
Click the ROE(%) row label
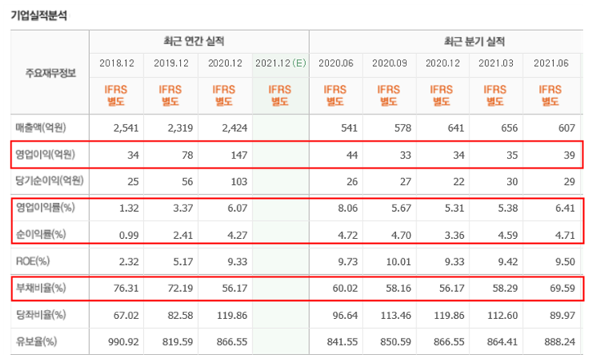tap(33, 262)
